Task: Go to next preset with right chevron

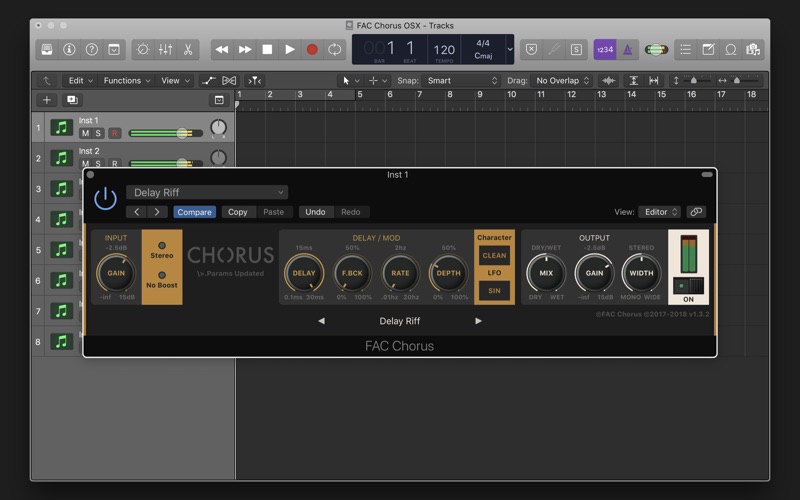Action: pyautogui.click(x=157, y=212)
